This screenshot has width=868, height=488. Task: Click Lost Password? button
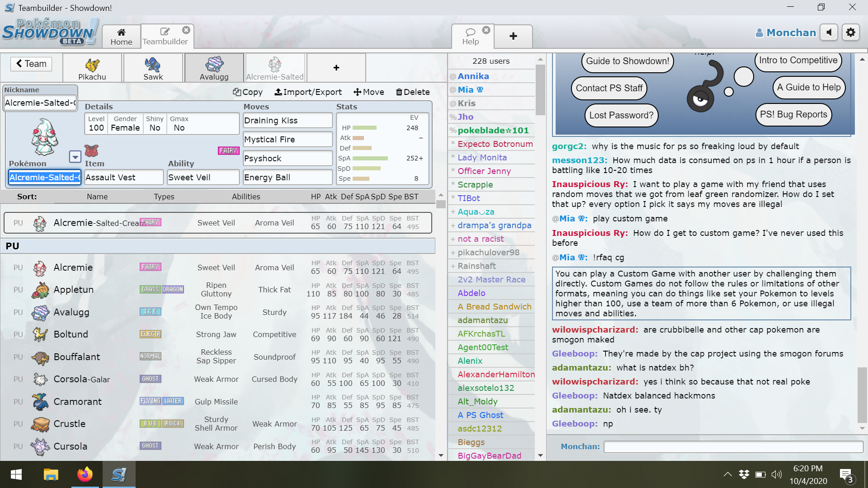[621, 115]
